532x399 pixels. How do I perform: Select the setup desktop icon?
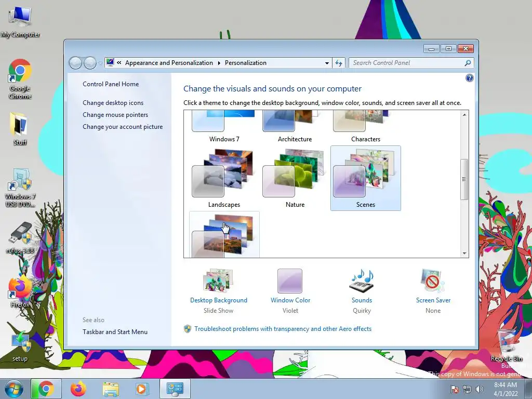click(x=20, y=347)
